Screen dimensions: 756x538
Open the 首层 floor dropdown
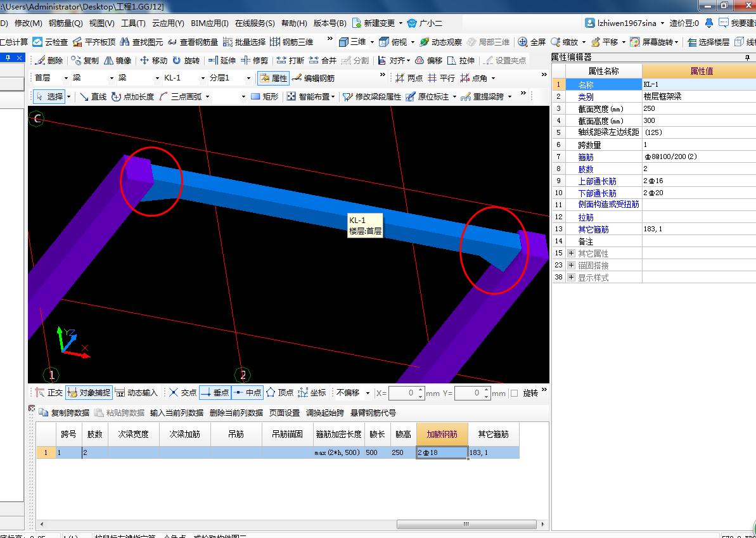(66, 78)
